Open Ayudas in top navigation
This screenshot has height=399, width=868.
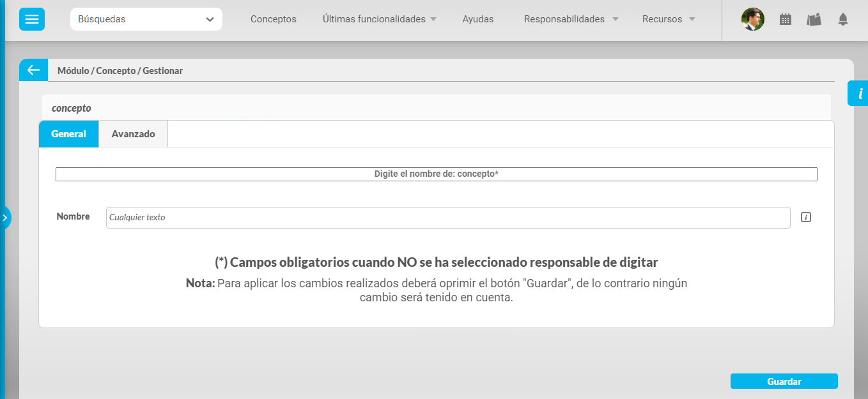pyautogui.click(x=478, y=19)
